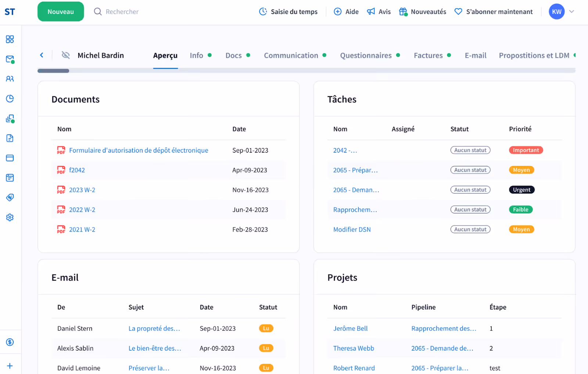Click PDF icon of 2021 W-2 row
588x374 pixels.
(61, 229)
